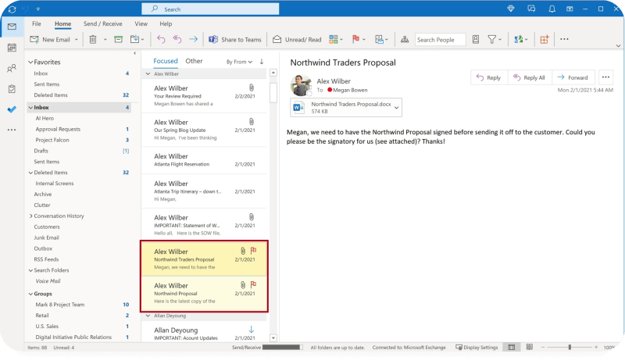Image resolution: width=625 pixels, height=364 pixels.
Task: Open the Mail module in sidebar
Action: click(12, 27)
